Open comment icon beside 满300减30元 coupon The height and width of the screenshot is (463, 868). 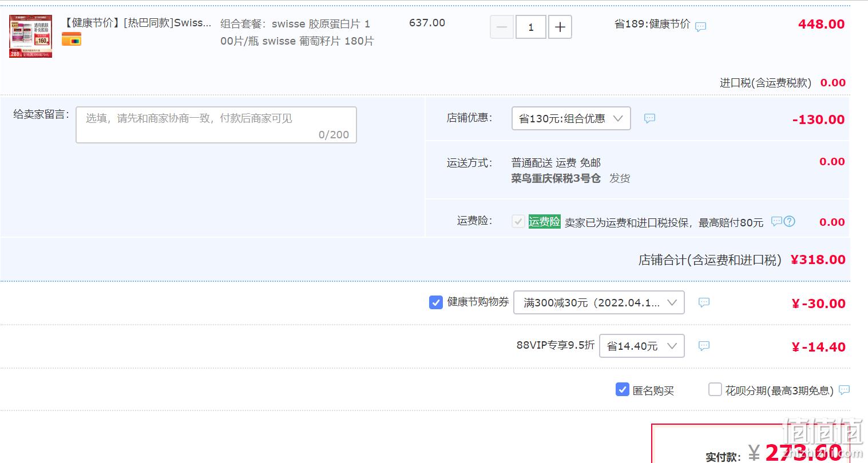(x=704, y=302)
